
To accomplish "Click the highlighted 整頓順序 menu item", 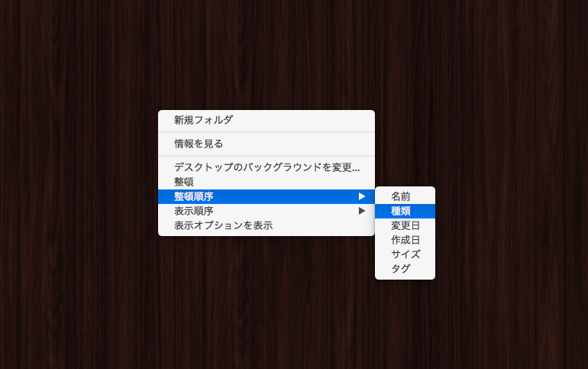I will tap(194, 196).
